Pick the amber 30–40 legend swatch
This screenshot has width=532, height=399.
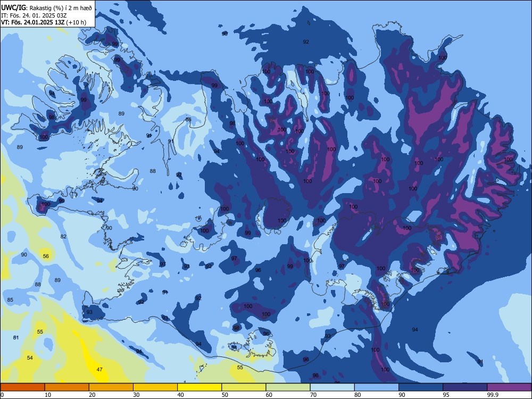[155, 387]
